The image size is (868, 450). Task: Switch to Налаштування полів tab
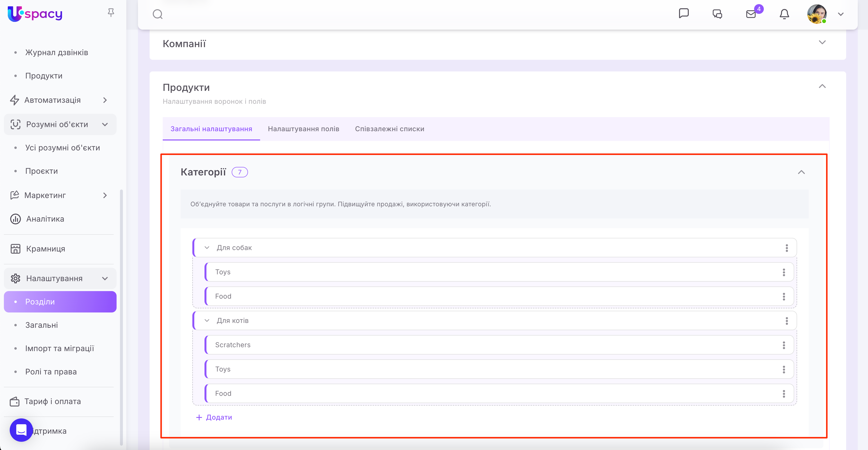[x=303, y=129]
